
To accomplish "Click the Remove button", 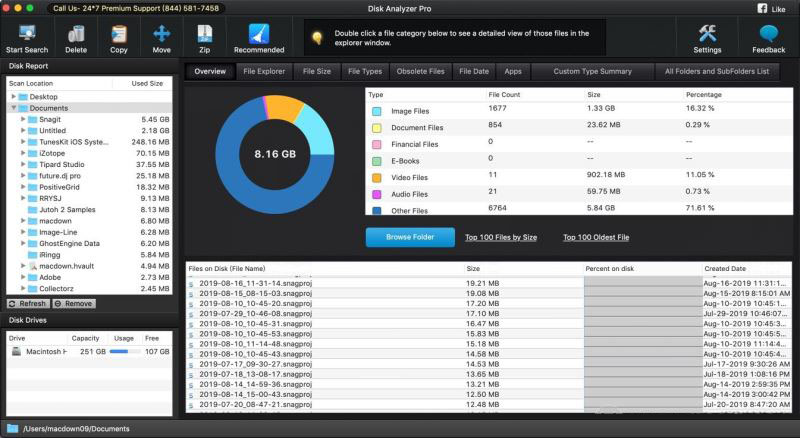I will [x=73, y=304].
